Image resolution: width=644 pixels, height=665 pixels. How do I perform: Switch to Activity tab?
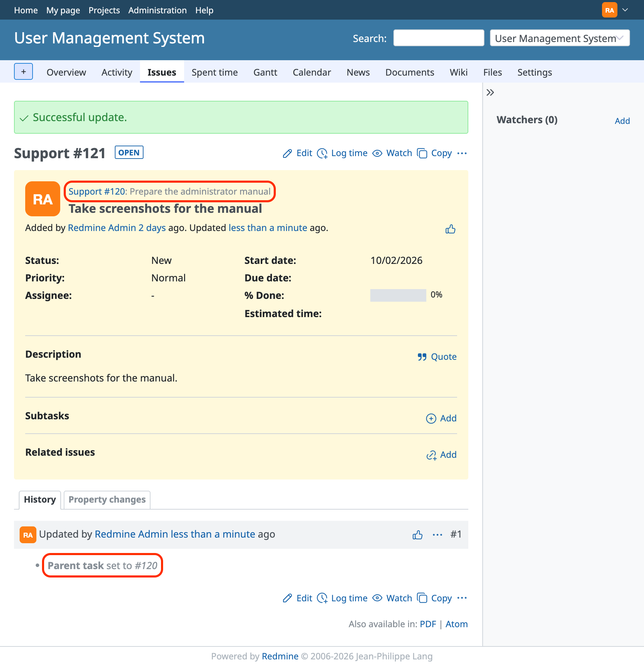tap(117, 72)
